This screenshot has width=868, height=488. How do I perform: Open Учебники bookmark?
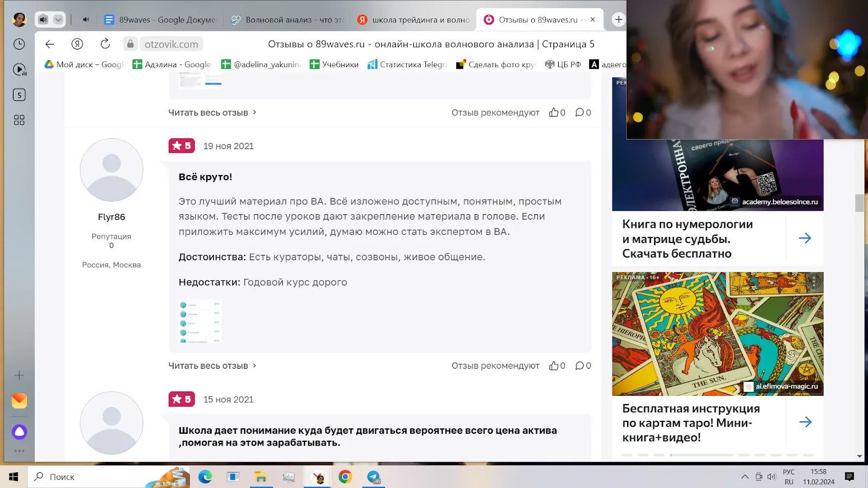coord(334,64)
